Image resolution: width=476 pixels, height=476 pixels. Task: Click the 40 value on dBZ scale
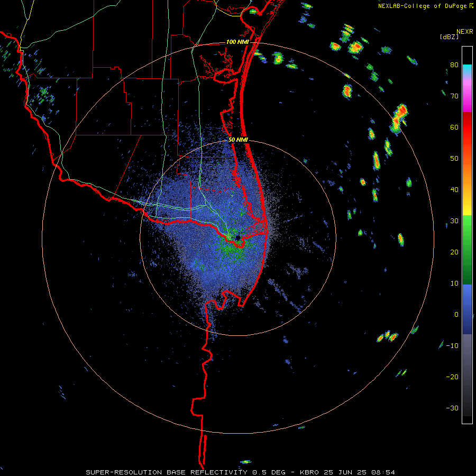[454, 190]
